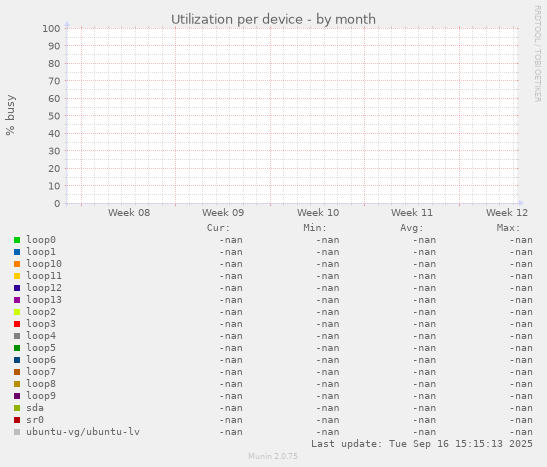Click the Max value for ubuntu-vg/ubuntu-lv

pos(521,432)
